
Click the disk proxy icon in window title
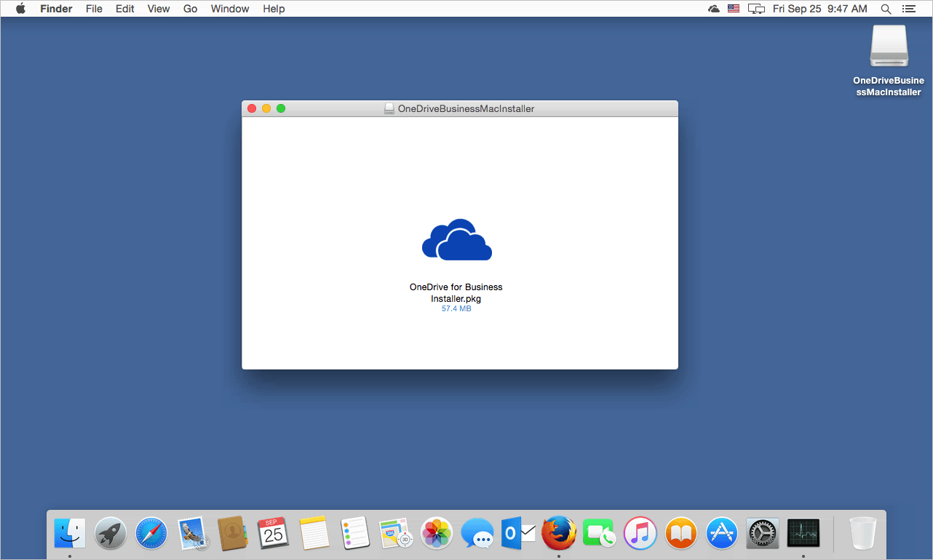click(x=389, y=109)
